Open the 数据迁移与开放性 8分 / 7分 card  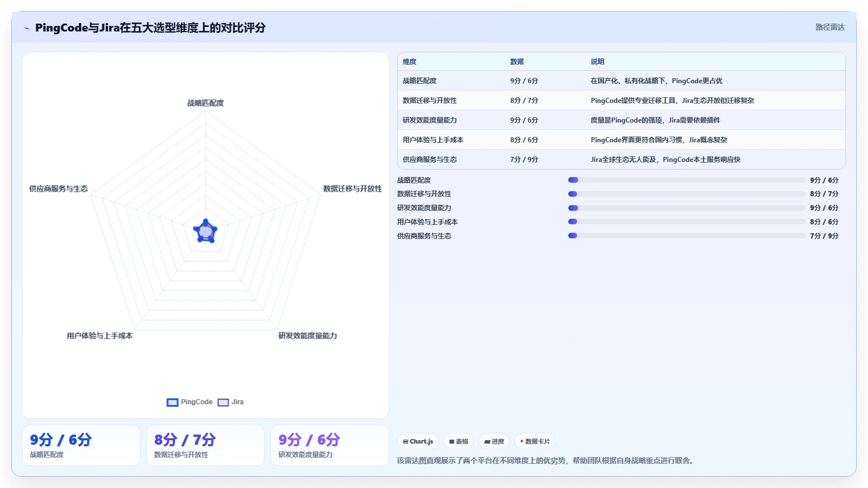[x=205, y=445]
